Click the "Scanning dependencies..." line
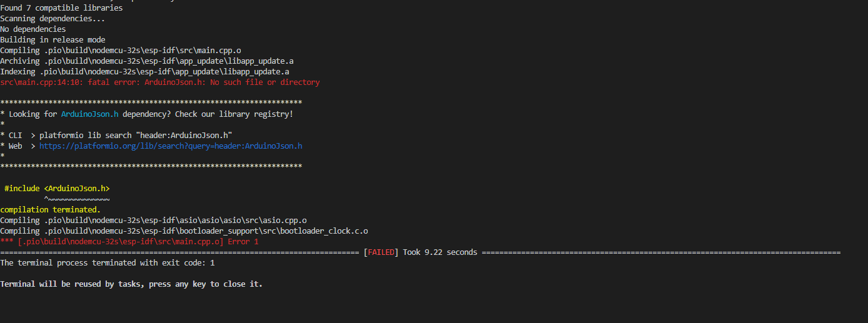Image resolution: width=868 pixels, height=323 pixels. tap(53, 19)
